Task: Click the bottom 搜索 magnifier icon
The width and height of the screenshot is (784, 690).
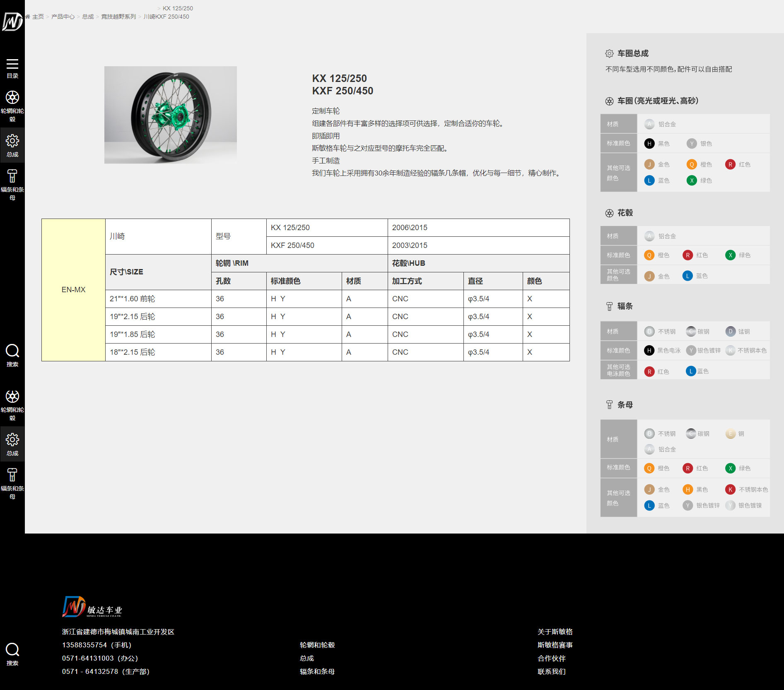Action: click(12, 649)
